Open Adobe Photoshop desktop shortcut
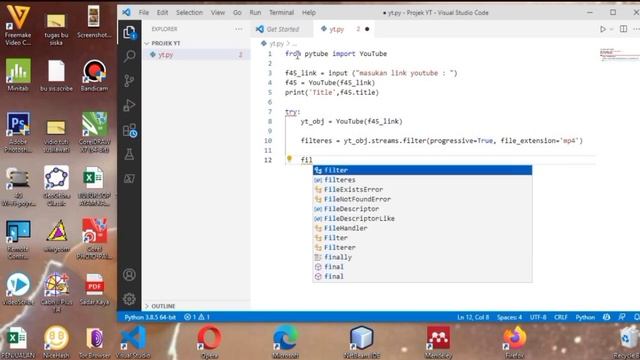 (x=18, y=132)
